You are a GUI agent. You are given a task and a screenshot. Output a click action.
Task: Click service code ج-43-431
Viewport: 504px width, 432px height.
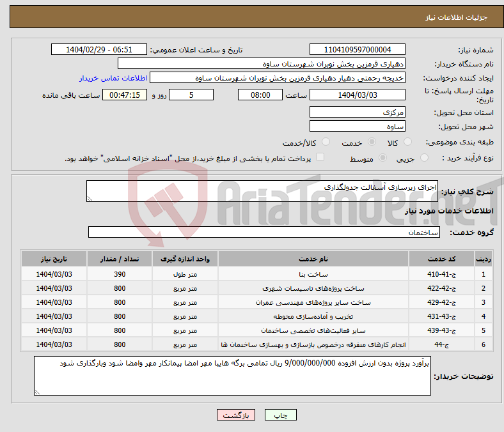click(442, 316)
